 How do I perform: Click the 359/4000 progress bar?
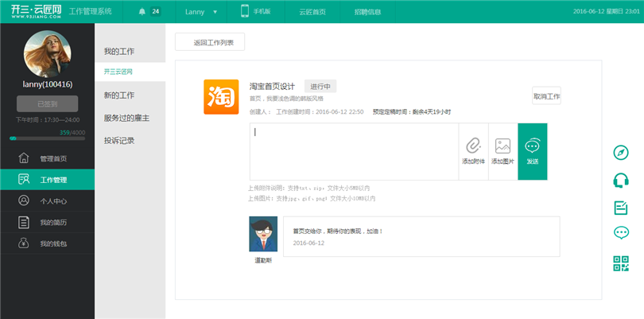tap(47, 138)
